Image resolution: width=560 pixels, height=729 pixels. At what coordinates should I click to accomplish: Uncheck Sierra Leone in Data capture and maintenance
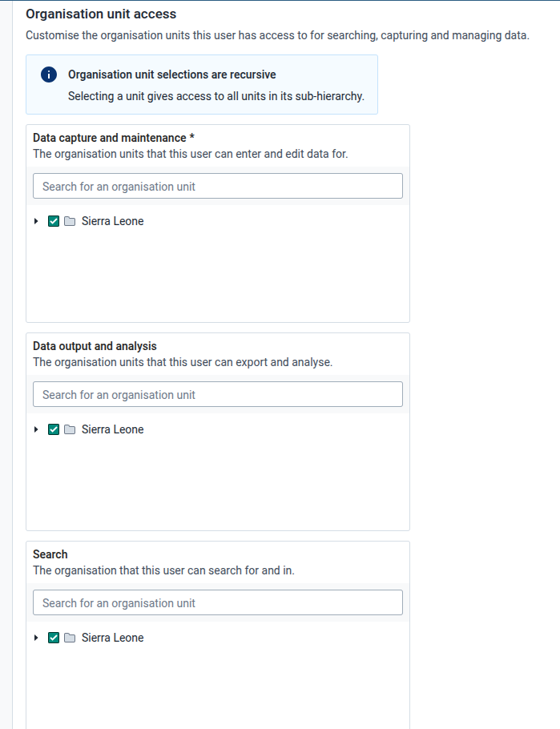pos(54,221)
